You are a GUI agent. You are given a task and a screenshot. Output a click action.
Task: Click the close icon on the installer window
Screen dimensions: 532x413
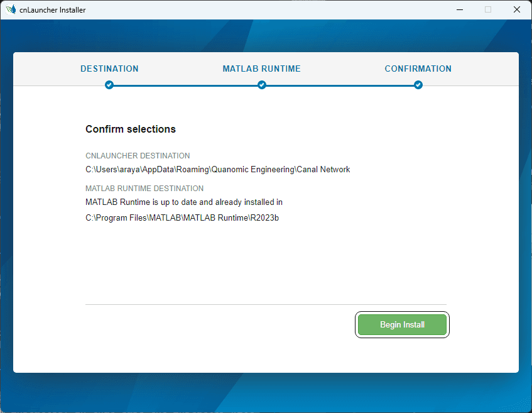point(516,9)
